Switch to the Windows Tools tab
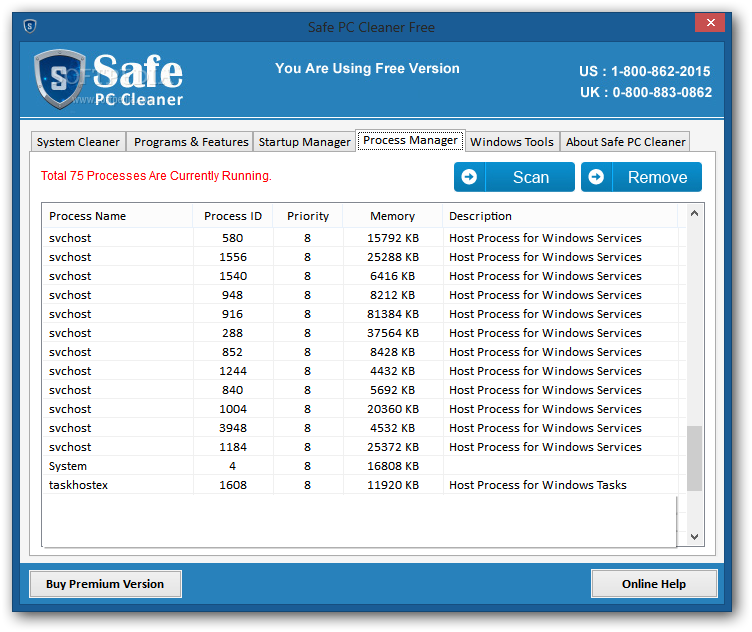The height and width of the screenshot is (632, 752). (512, 142)
